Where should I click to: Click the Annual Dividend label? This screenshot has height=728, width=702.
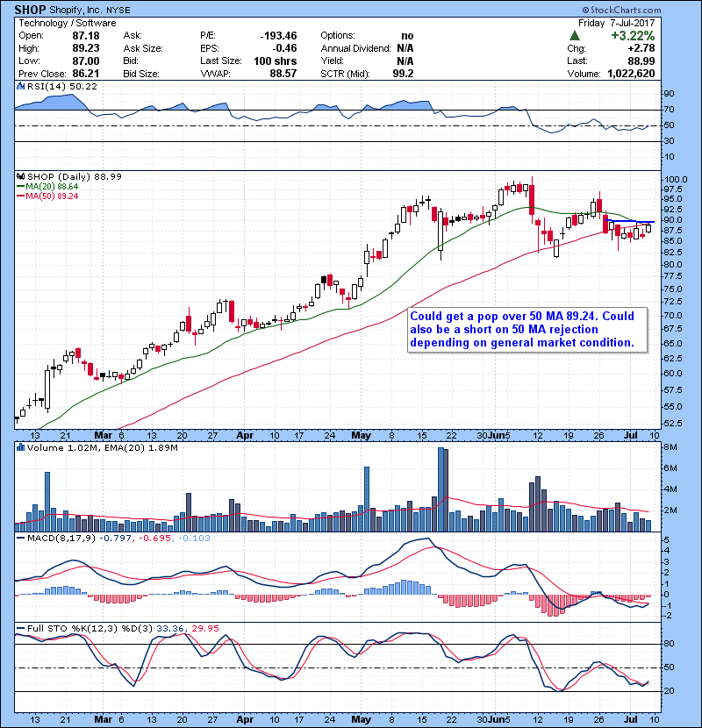tap(355, 48)
